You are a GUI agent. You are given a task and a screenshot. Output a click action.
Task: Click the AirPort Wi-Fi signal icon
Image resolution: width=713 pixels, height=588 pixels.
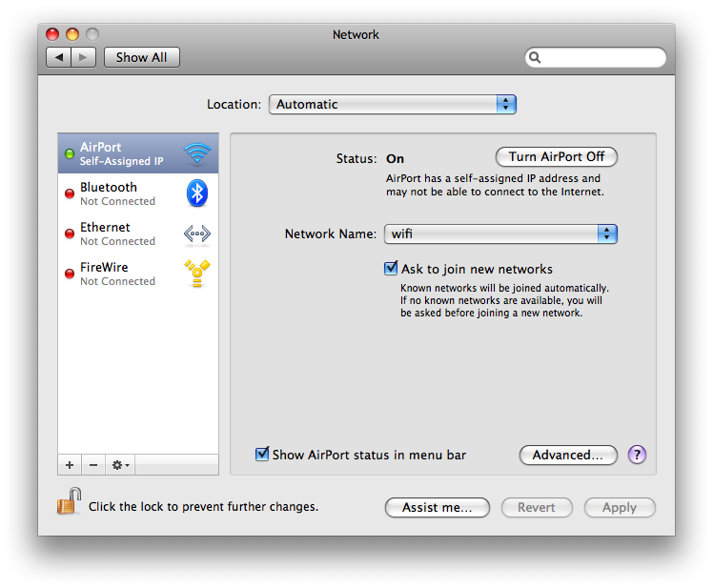[x=197, y=152]
